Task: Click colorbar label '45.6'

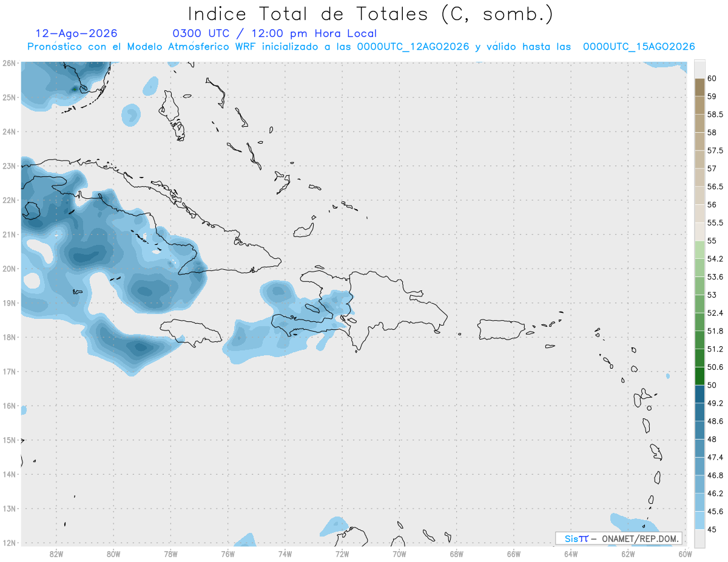Action: 715,511
